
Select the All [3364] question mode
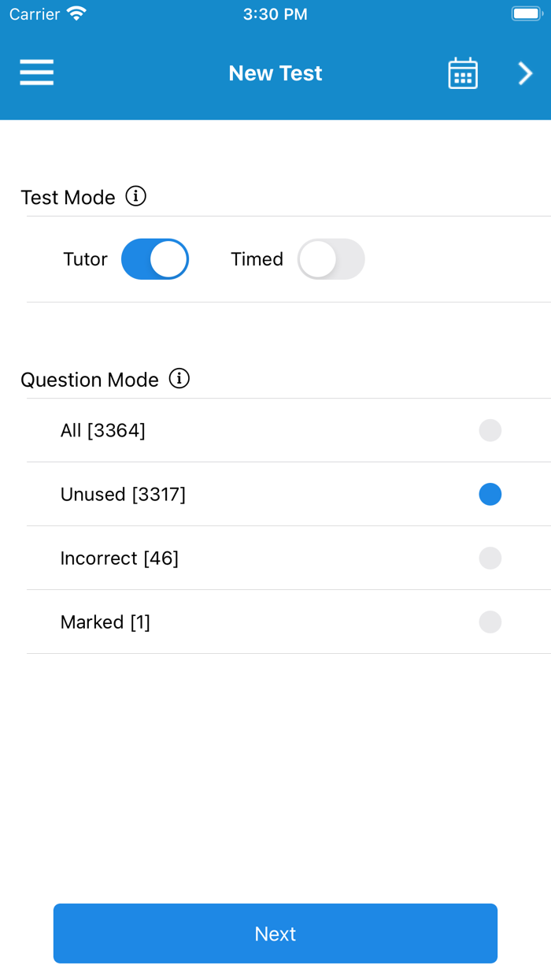pos(490,430)
